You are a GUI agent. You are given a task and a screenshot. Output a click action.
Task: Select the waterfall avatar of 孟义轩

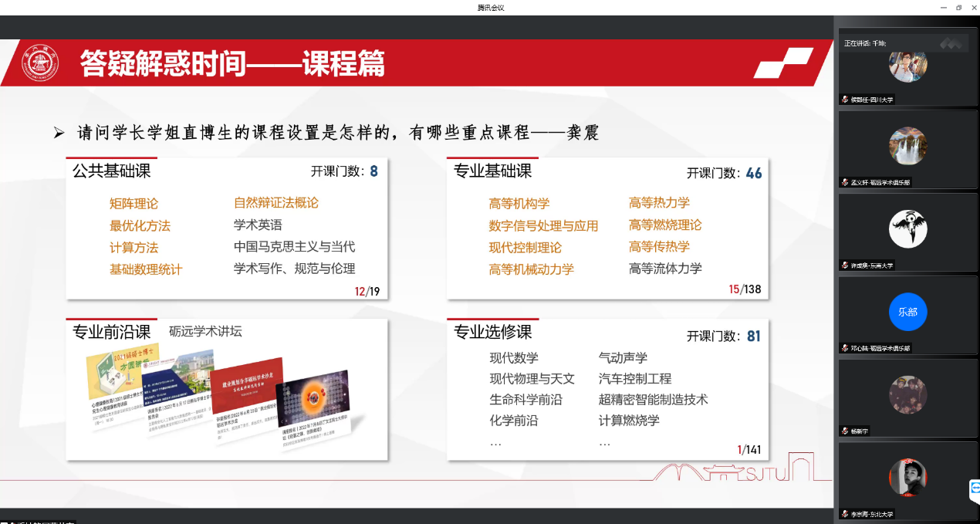tap(907, 146)
